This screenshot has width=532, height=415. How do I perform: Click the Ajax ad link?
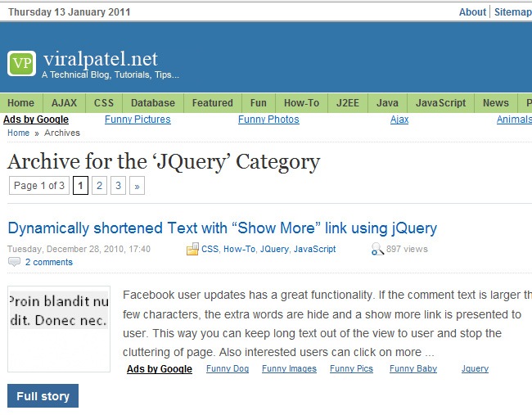(399, 120)
